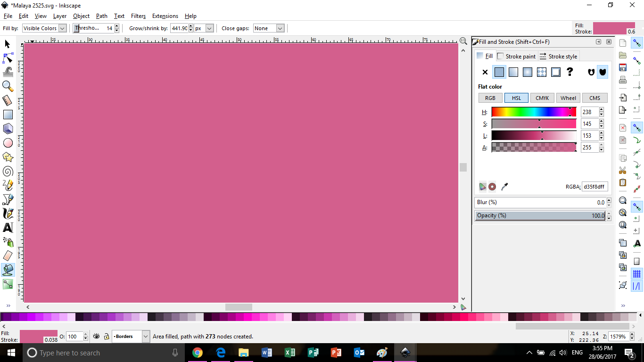Screen dimensions: 644x362
Task: Select the Calligraphy tool
Action: [8, 214]
